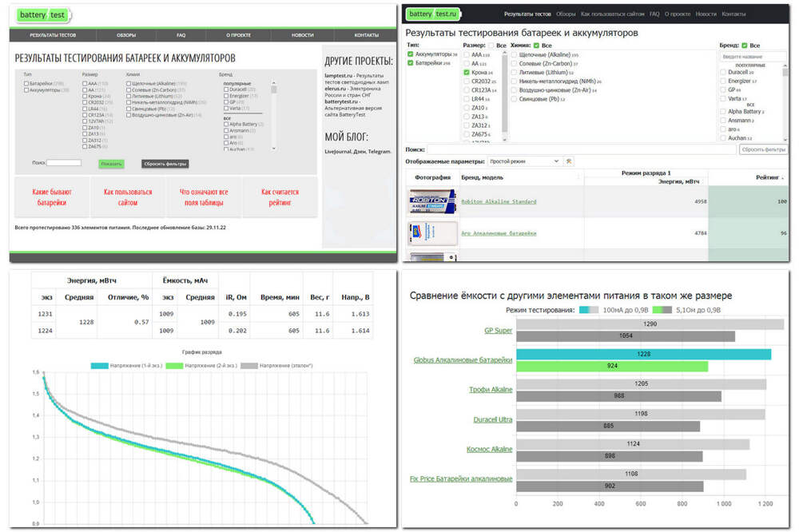Open the Как считается рейтинг tile
Viewport: 799px width, 532px height.
pyautogui.click(x=280, y=197)
